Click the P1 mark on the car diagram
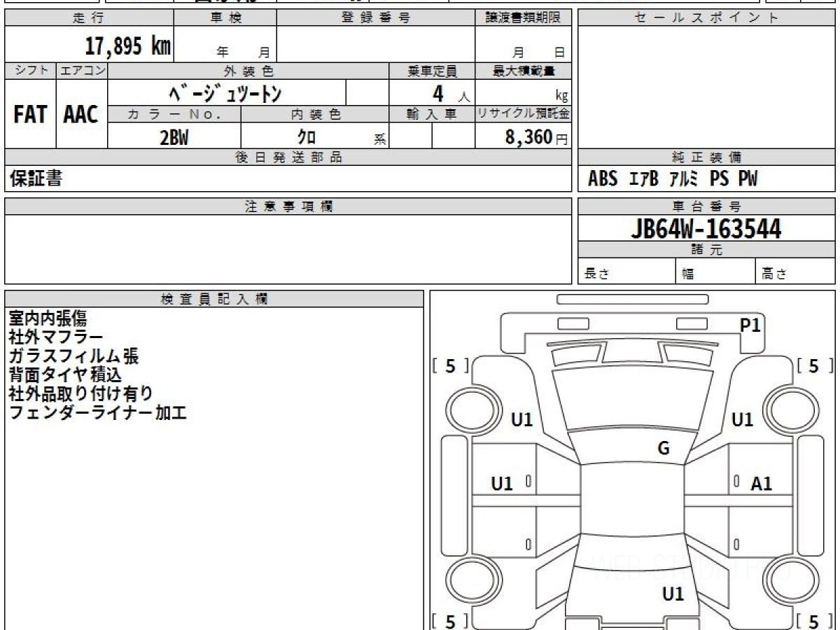Screen dimensions: 840x630 point(750,325)
